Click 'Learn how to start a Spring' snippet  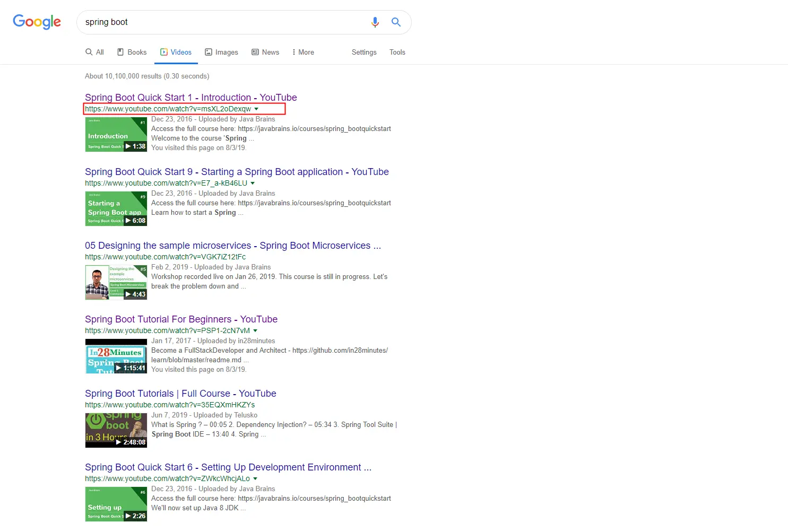(197, 212)
